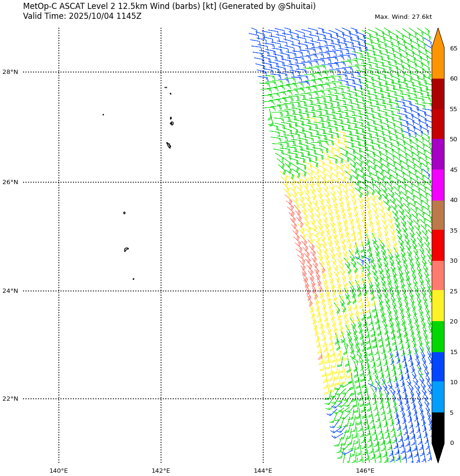Select the yellow 20–25 kt colorbar segment

[x=438, y=306]
